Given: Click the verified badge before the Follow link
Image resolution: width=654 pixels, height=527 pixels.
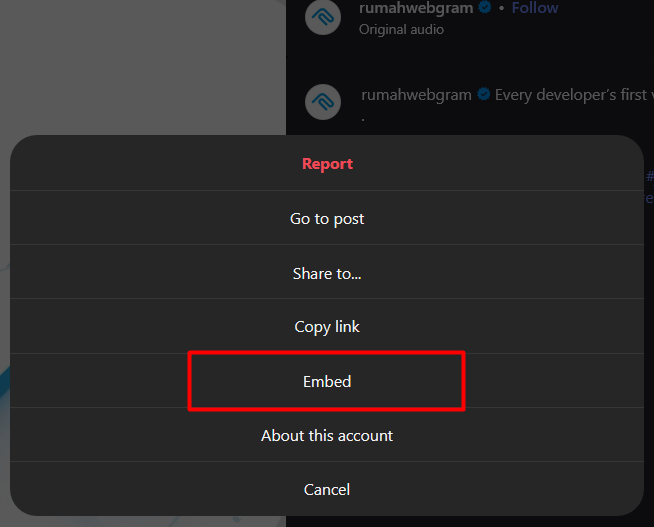Looking at the screenshot, I should point(486,8).
